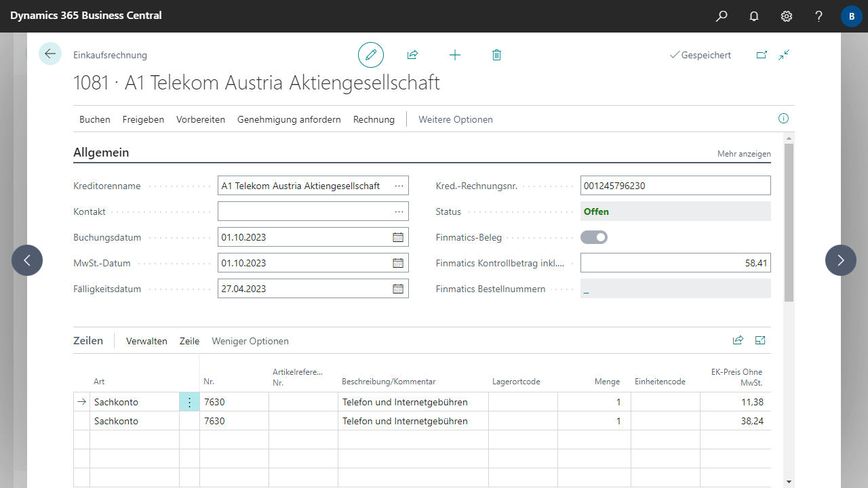
Task: Collapse the Allgemein section header
Action: point(101,152)
